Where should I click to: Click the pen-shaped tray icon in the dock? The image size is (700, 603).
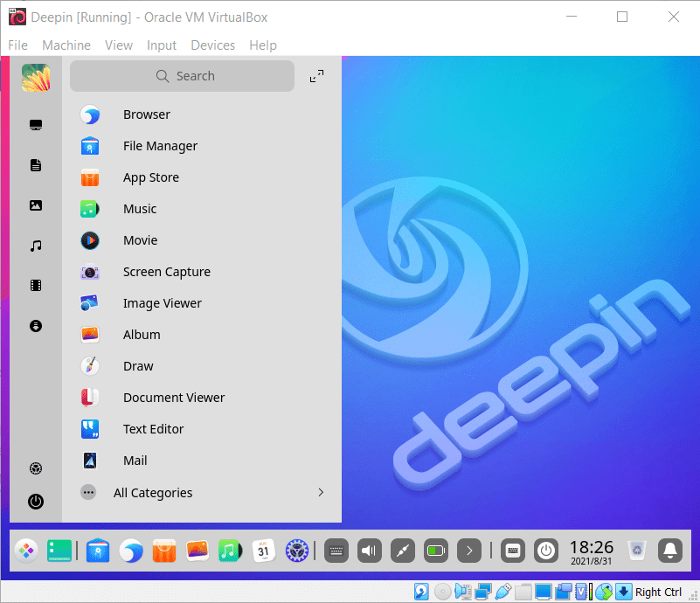coord(403,551)
